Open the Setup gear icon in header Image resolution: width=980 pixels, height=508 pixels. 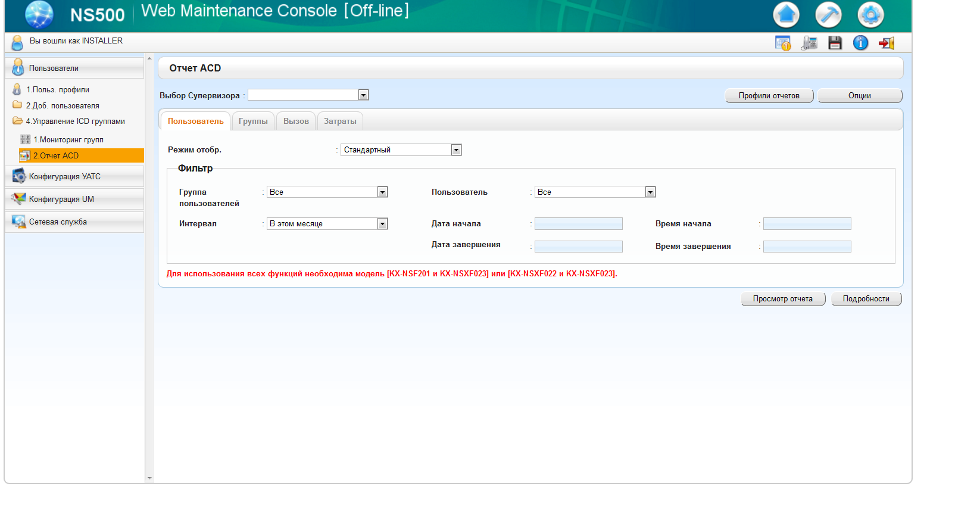[x=870, y=15]
